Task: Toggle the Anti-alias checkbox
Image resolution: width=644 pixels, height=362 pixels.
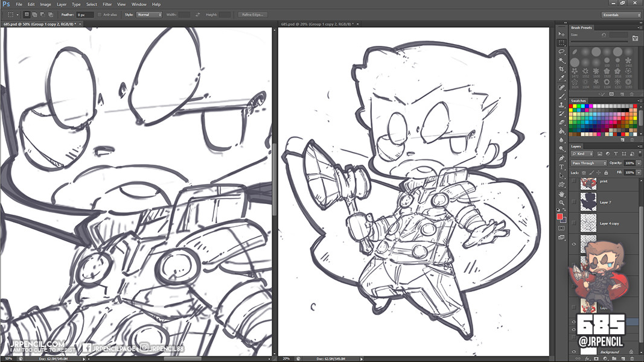Action: pos(100,14)
